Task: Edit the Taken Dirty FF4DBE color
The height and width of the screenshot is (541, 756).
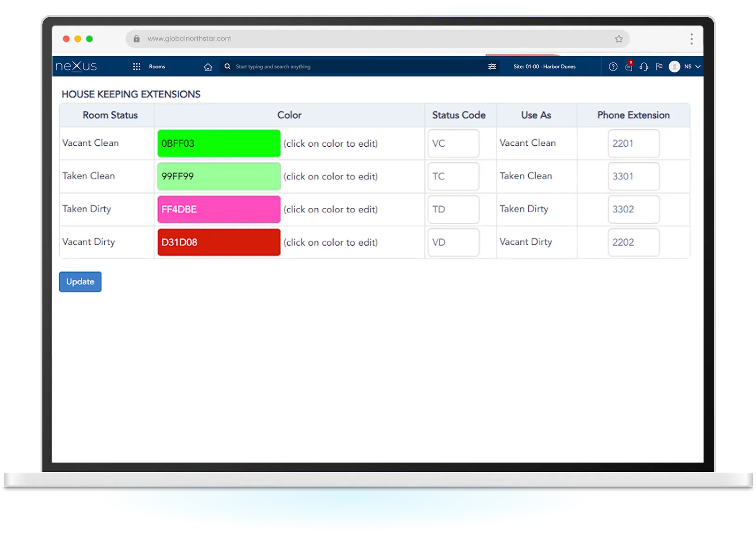Action: coord(219,209)
